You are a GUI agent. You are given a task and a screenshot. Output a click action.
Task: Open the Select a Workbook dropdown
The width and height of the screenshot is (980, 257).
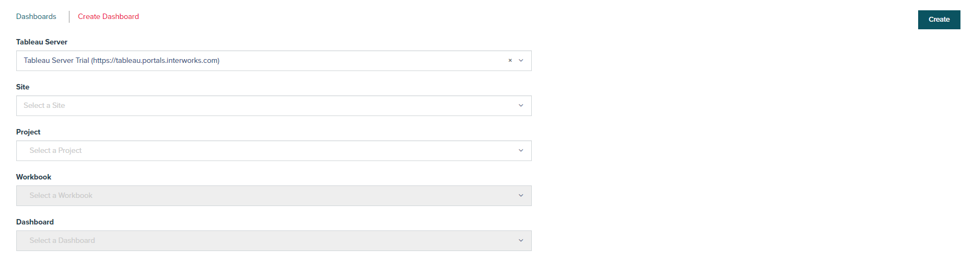tap(266, 196)
